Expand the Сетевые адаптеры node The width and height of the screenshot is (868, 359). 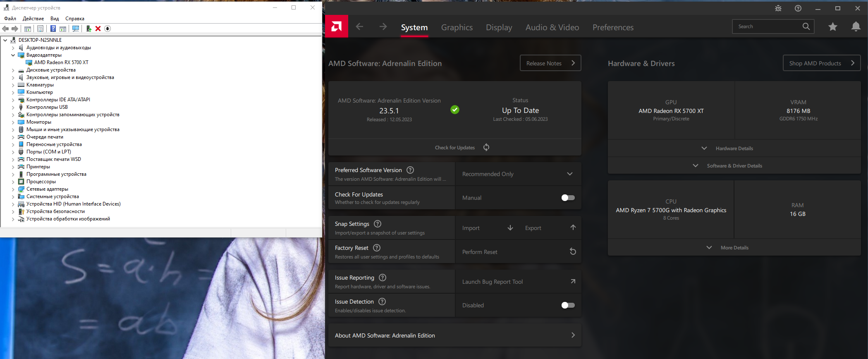(x=13, y=189)
